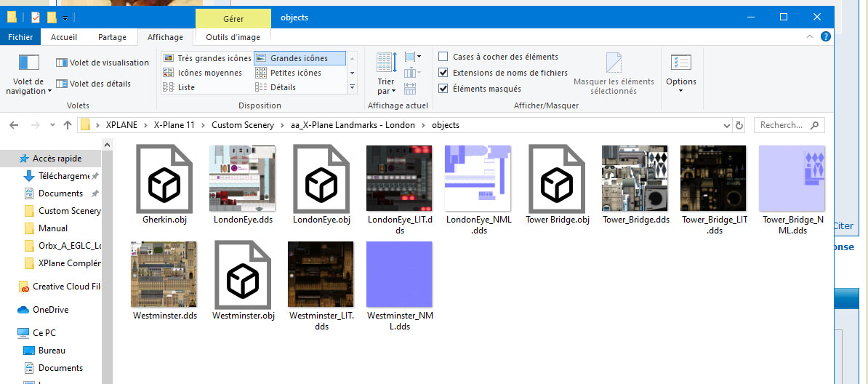Click the Téléchargements folder icon in sidebar
This screenshot has width=868, height=384.
[x=29, y=176]
